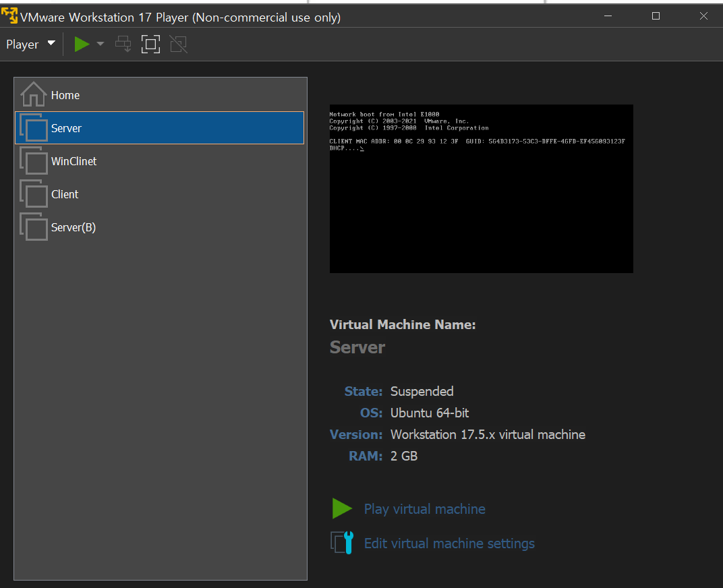The image size is (723, 588).
Task: Click the green triangle beside Play virtual machine
Action: 342,508
